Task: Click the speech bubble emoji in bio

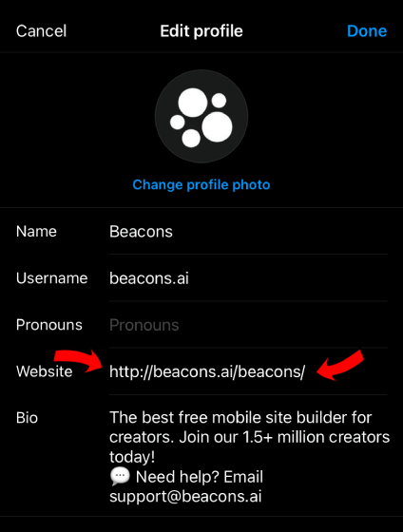Action: click(120, 476)
